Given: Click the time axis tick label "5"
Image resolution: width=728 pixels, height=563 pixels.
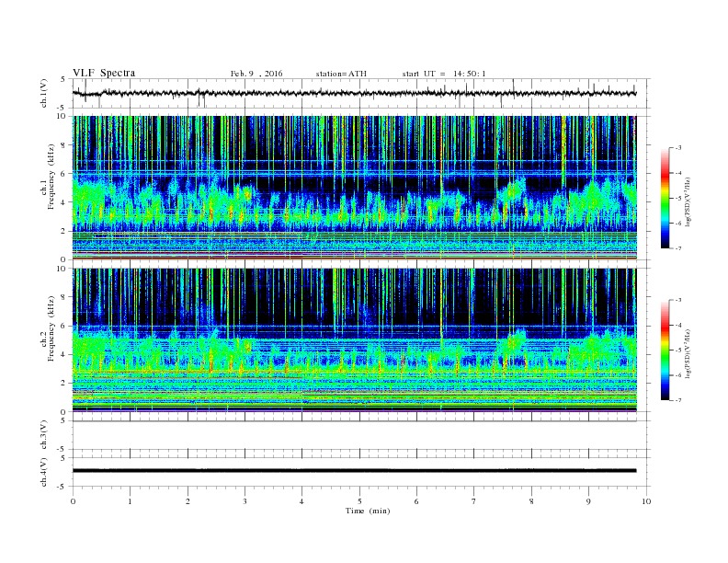Looking at the screenshot, I should click(x=359, y=501).
